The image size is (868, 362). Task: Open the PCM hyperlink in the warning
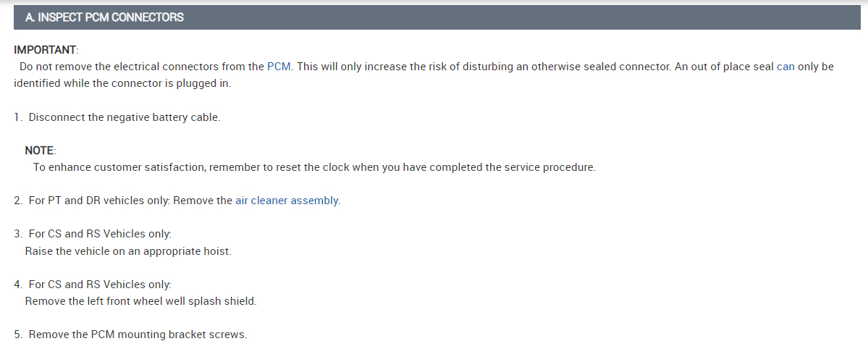click(x=279, y=67)
